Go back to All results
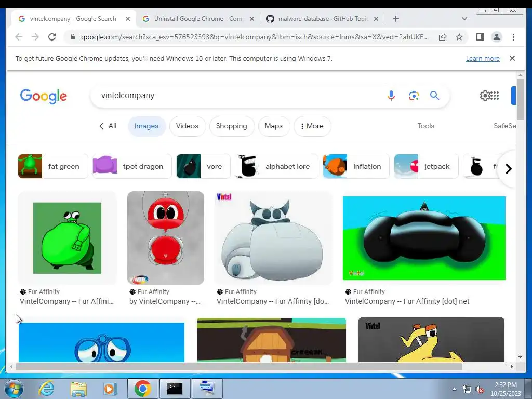 pyautogui.click(x=108, y=126)
